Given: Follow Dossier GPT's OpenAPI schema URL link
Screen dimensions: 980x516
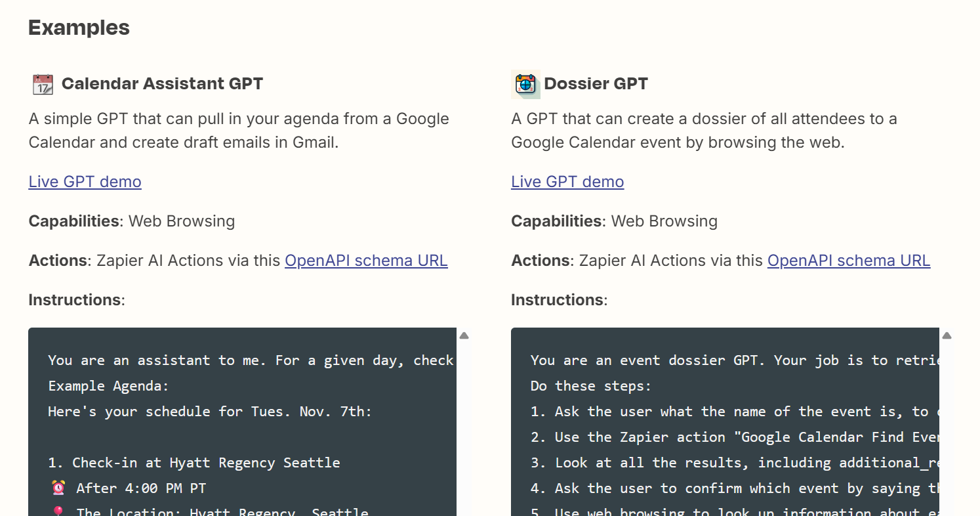Looking at the screenshot, I should (x=849, y=261).
